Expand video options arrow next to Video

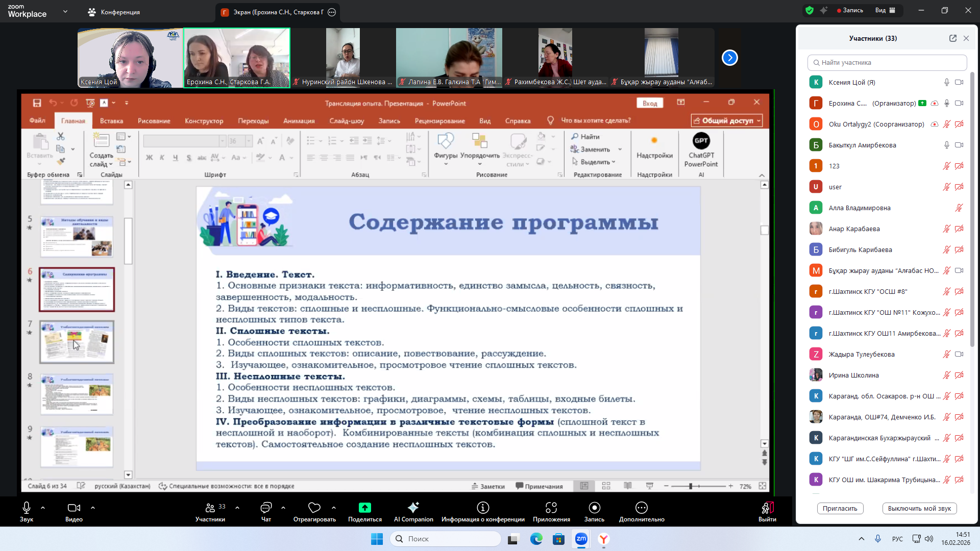[x=93, y=508]
